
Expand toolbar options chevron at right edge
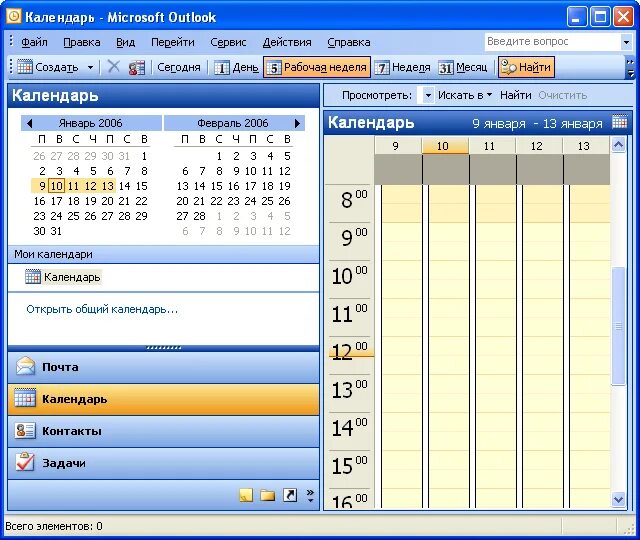[x=630, y=67]
